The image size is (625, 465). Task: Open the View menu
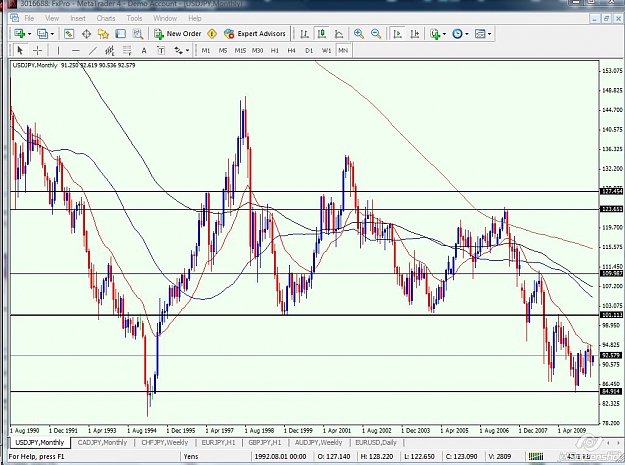point(52,18)
